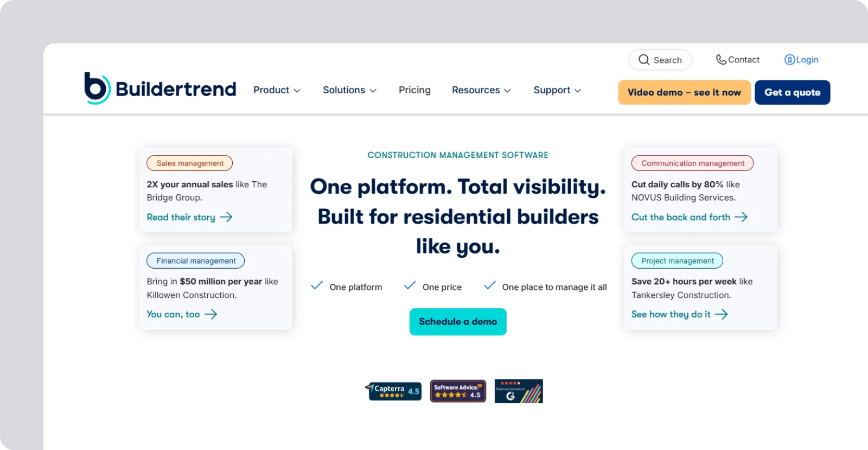Expand the Product menu chevron
Screen dimensions: 868x450
click(x=297, y=91)
